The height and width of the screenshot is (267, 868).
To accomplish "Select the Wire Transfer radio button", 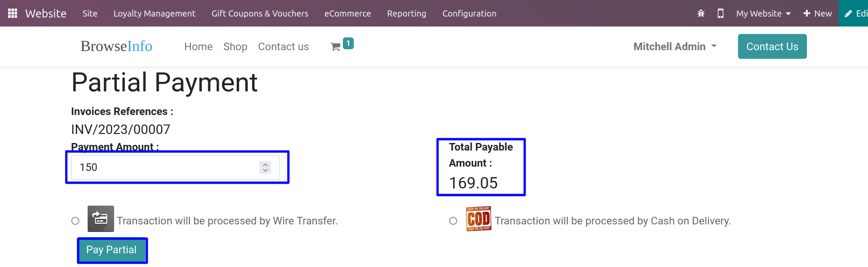I will (75, 221).
